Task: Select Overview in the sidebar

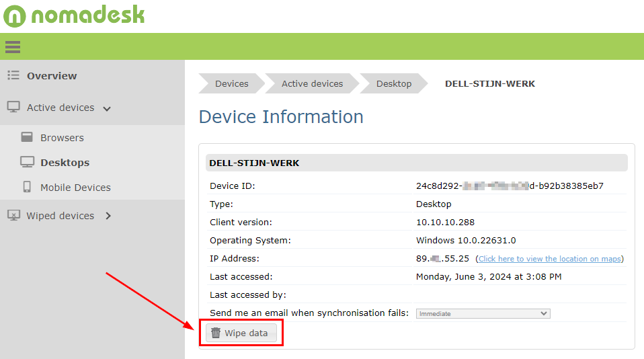Action: pos(52,76)
